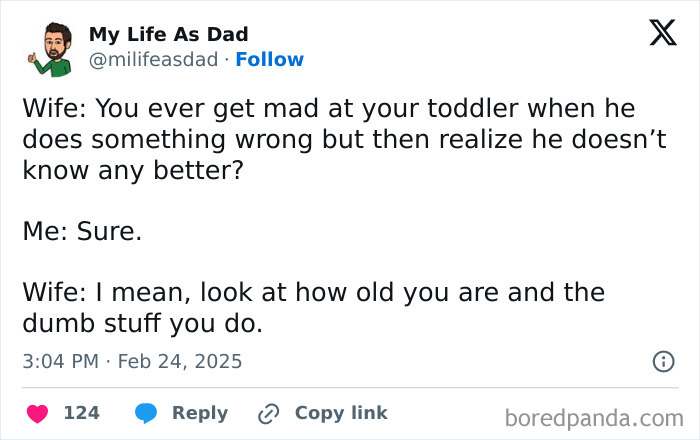This screenshot has height=440, width=700.
Task: Open the 3:04 PM timestamp link
Action: click(58, 360)
